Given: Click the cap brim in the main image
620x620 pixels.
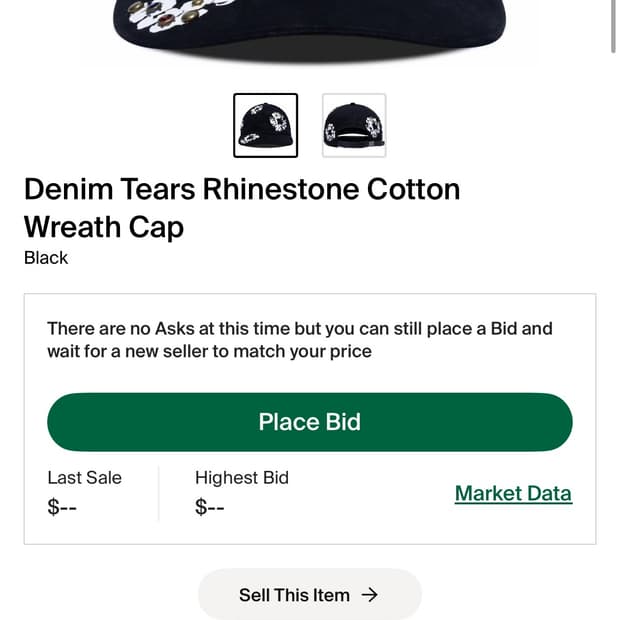Looking at the screenshot, I should pyautogui.click(x=310, y=50).
